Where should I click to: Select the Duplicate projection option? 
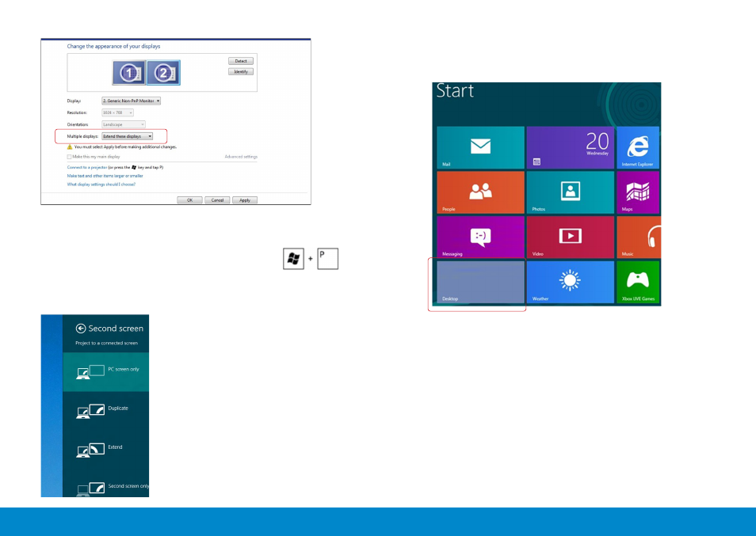tap(106, 411)
